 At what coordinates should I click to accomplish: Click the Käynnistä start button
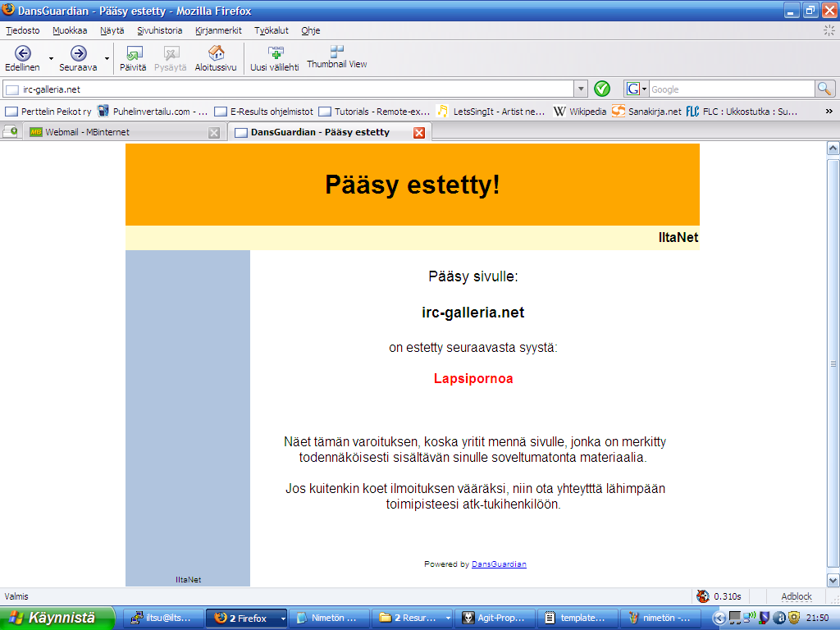click(57, 618)
